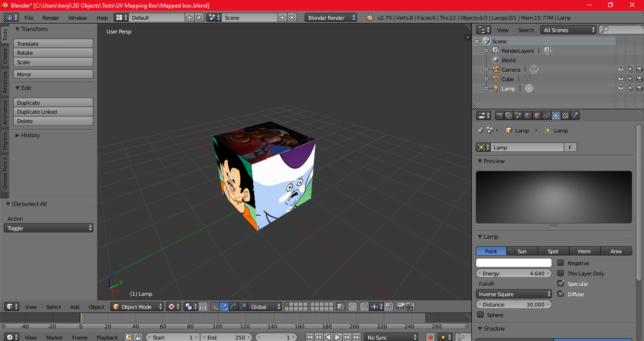The height and width of the screenshot is (341, 644).
Task: Open the Scene properties tab icon
Action: (x=518, y=116)
